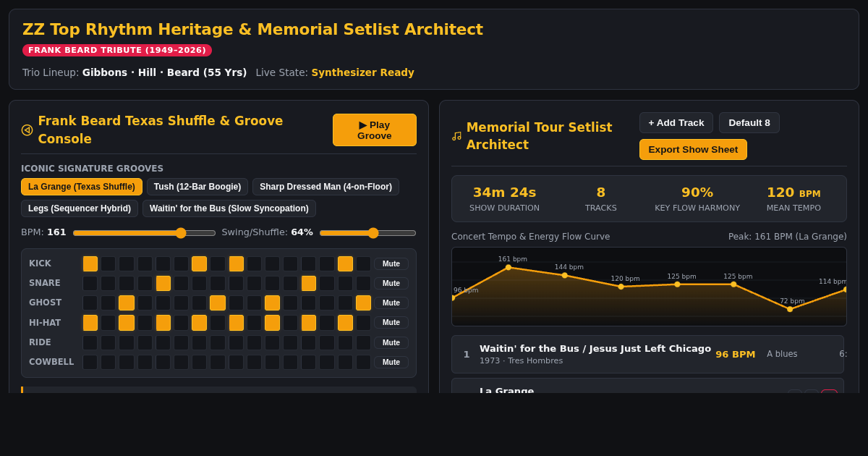Image resolution: width=868 pixels, height=456 pixels.
Task: Toggle SNARE row fifth step cell
Action: click(x=163, y=283)
